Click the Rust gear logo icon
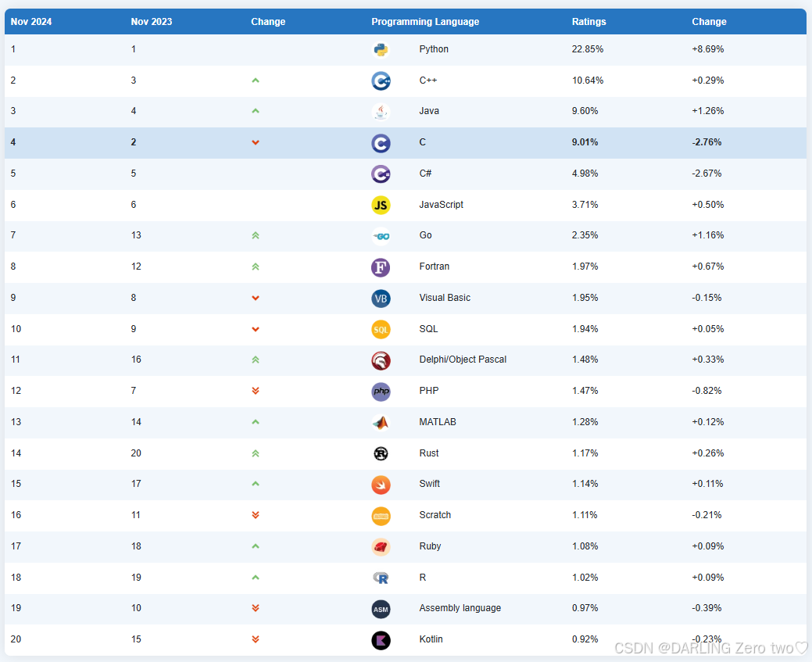 tap(381, 453)
